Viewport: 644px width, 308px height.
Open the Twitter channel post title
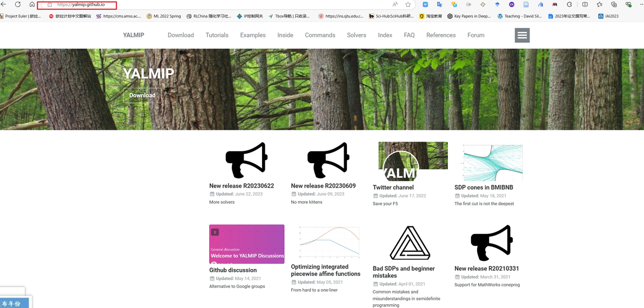click(393, 188)
